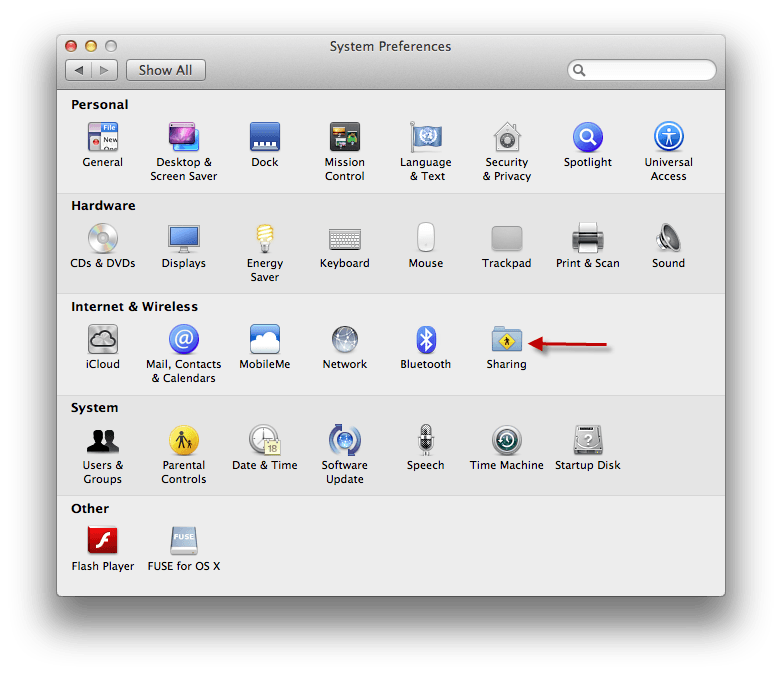Click the Show All button
Screen dimensions: 782x675
[166, 70]
